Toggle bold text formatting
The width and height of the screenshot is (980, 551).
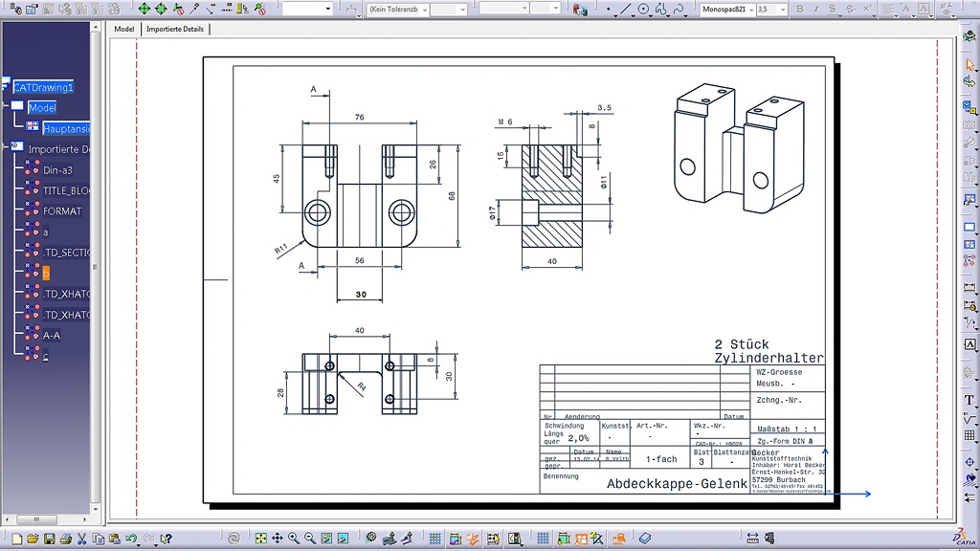(x=801, y=10)
